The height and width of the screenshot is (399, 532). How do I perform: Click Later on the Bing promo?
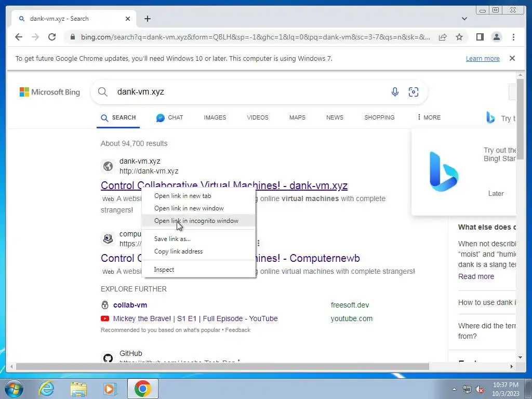pyautogui.click(x=496, y=193)
